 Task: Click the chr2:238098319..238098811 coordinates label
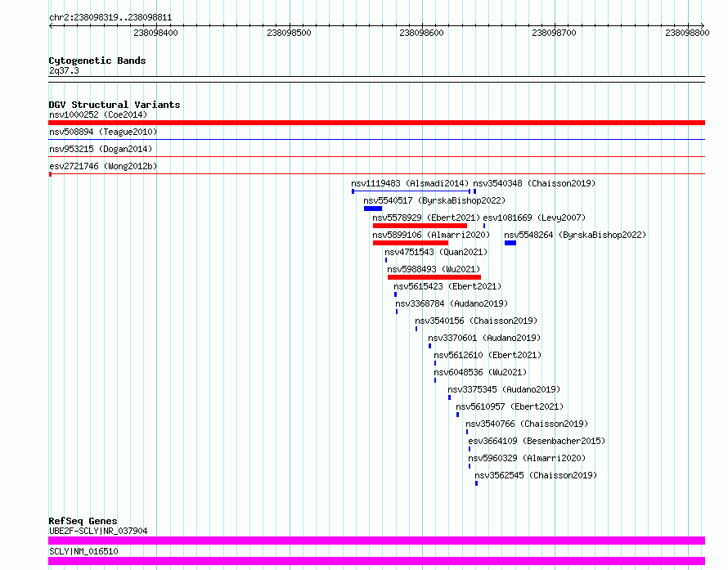[110, 18]
